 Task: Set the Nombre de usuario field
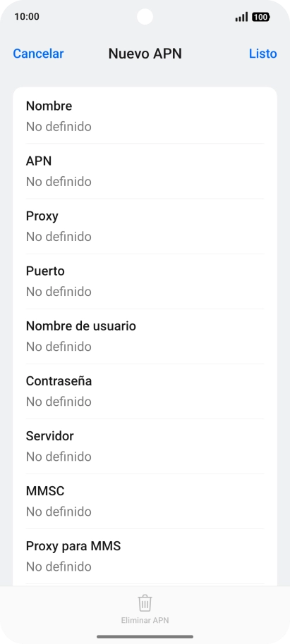pos(145,336)
